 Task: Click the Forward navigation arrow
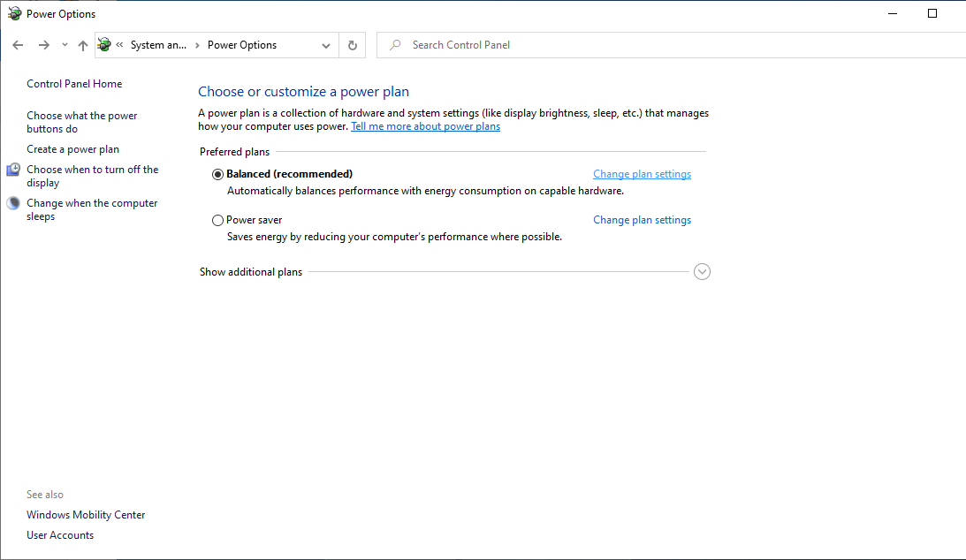(43, 45)
